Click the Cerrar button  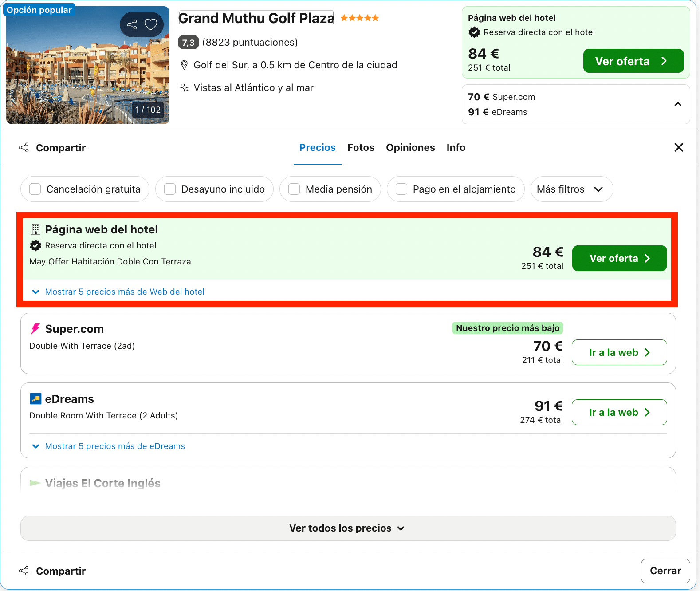[x=665, y=571]
